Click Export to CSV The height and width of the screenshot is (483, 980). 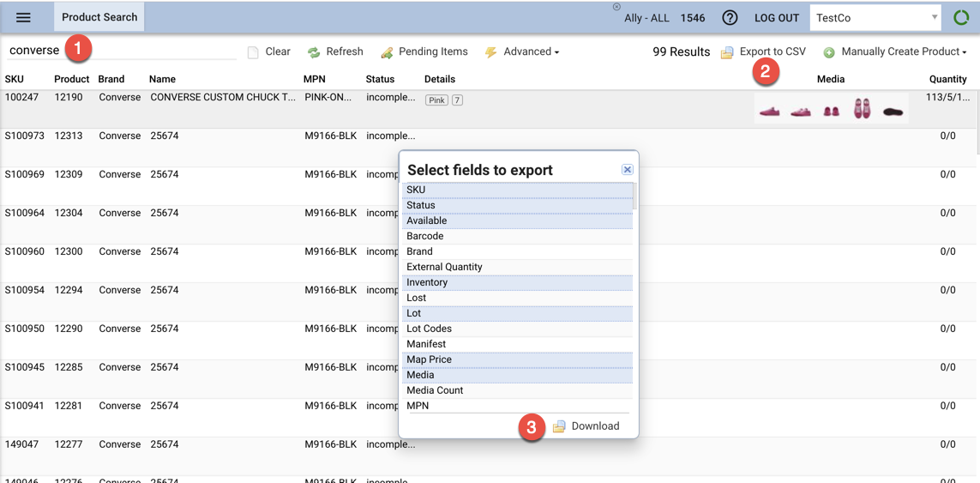pyautogui.click(x=773, y=52)
